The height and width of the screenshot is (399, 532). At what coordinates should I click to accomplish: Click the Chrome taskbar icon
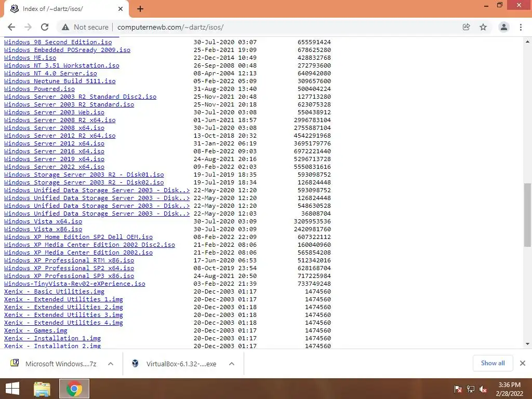click(x=74, y=389)
